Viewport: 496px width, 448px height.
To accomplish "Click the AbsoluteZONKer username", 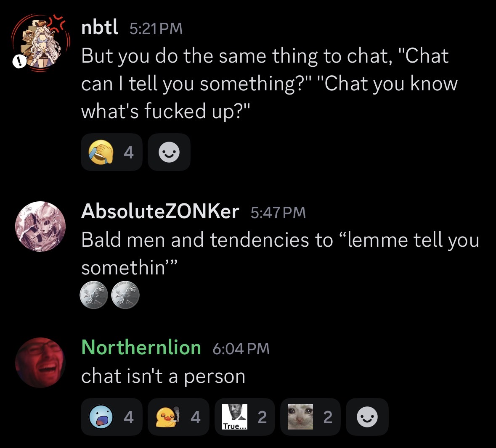I will (160, 211).
